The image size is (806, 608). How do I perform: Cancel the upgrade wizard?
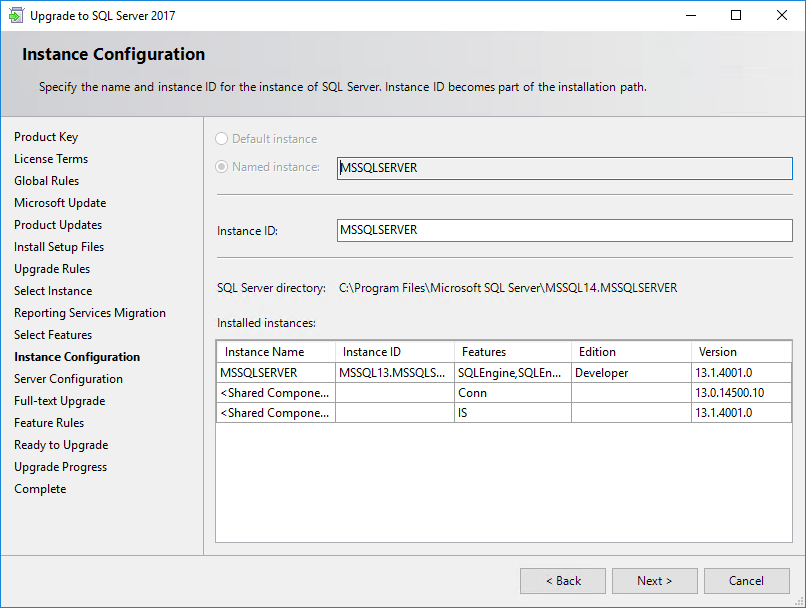click(746, 581)
